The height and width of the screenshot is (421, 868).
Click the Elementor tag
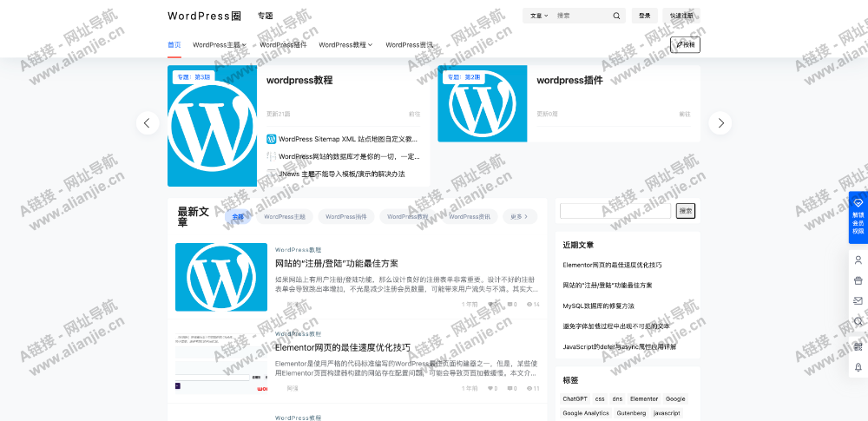point(644,398)
